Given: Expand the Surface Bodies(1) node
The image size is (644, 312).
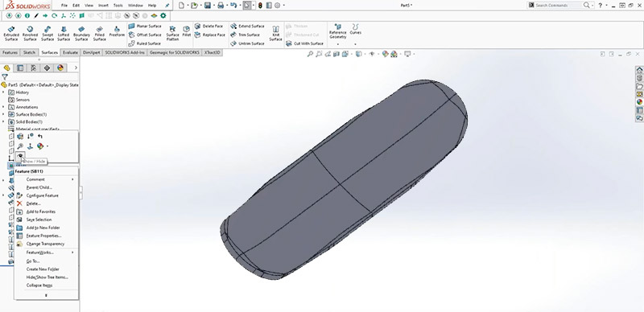Looking at the screenshot, I should tap(4, 114).
